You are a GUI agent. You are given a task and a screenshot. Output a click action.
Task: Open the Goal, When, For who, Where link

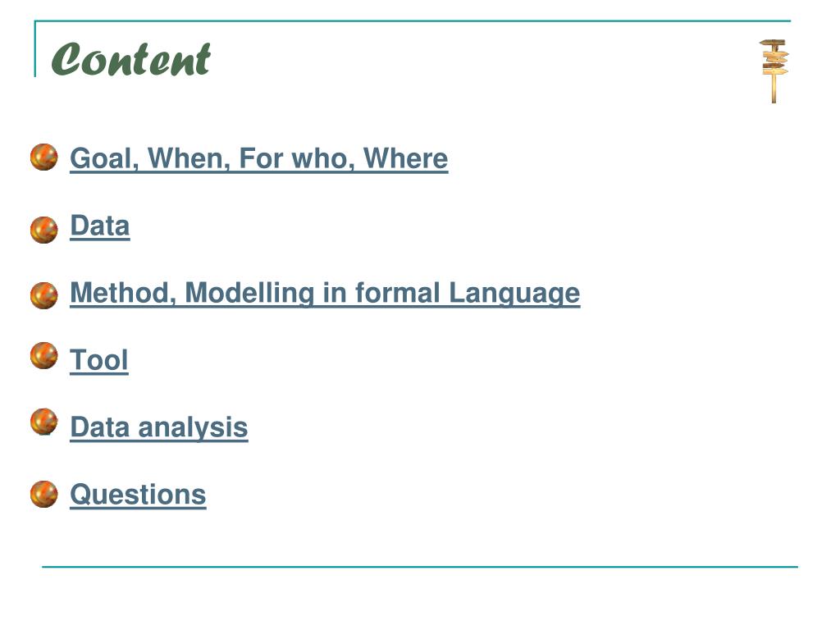(258, 159)
